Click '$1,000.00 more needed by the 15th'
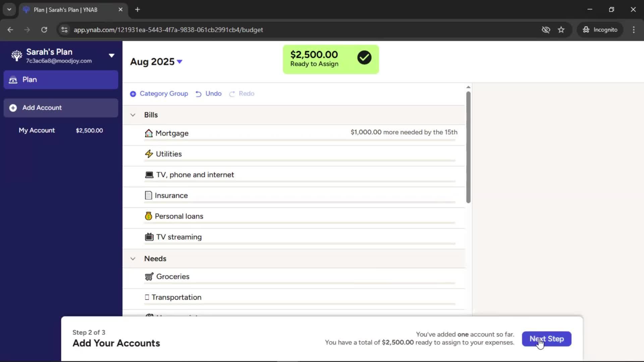 pyautogui.click(x=404, y=132)
